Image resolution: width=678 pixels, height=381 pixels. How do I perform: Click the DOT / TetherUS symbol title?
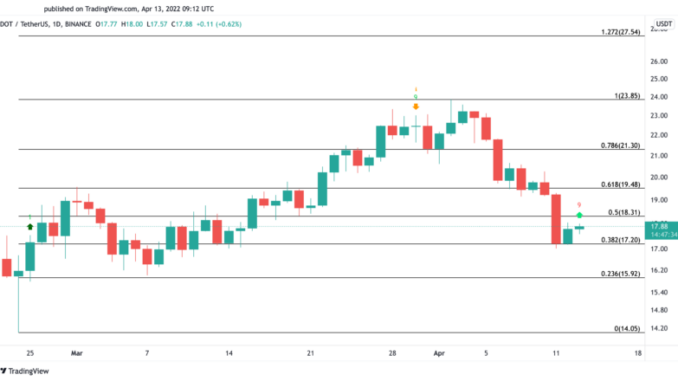coord(24,24)
